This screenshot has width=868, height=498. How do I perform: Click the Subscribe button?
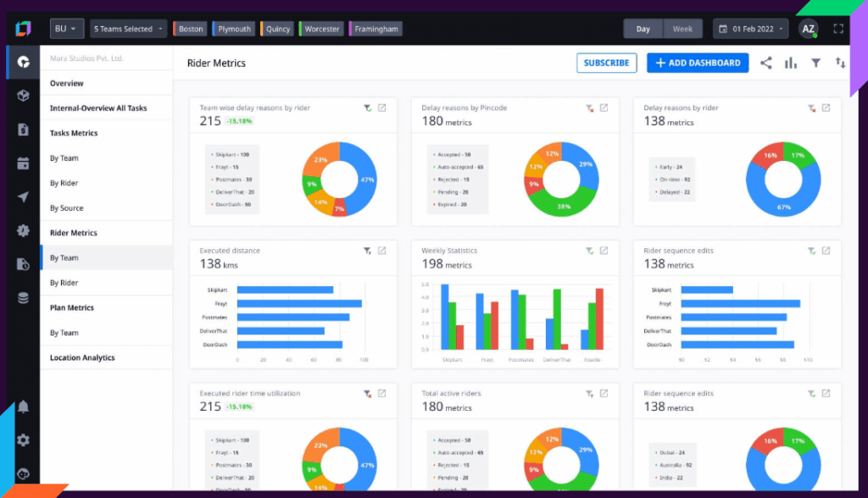(606, 63)
